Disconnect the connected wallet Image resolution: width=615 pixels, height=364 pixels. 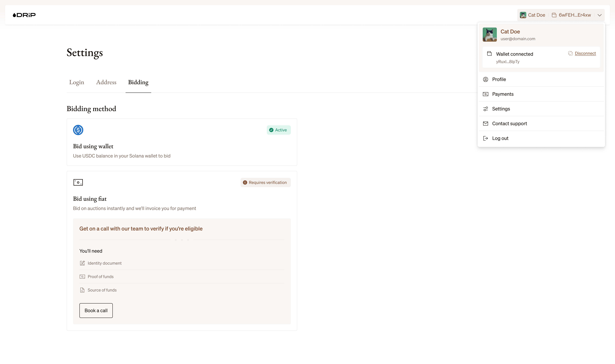click(585, 53)
